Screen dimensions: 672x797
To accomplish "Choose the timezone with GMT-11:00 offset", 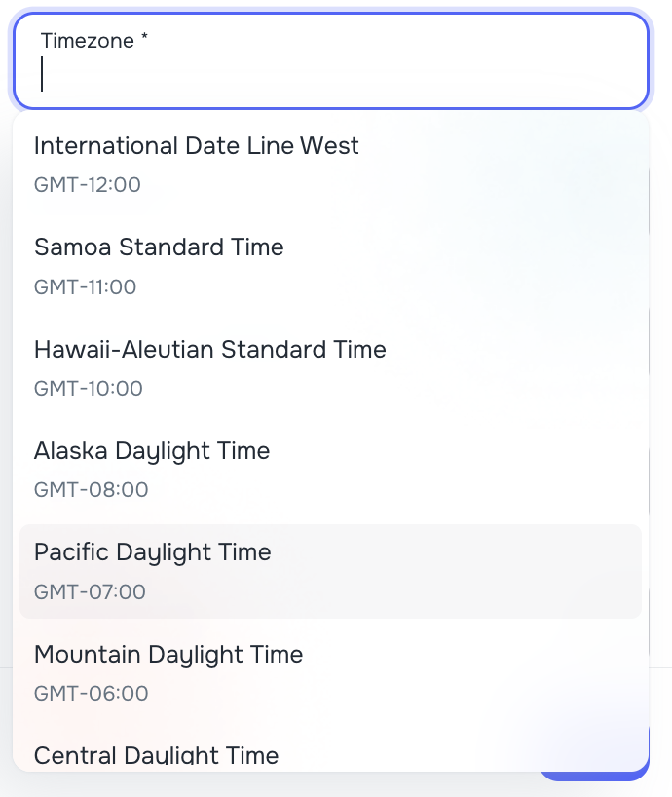I will click(86, 286).
